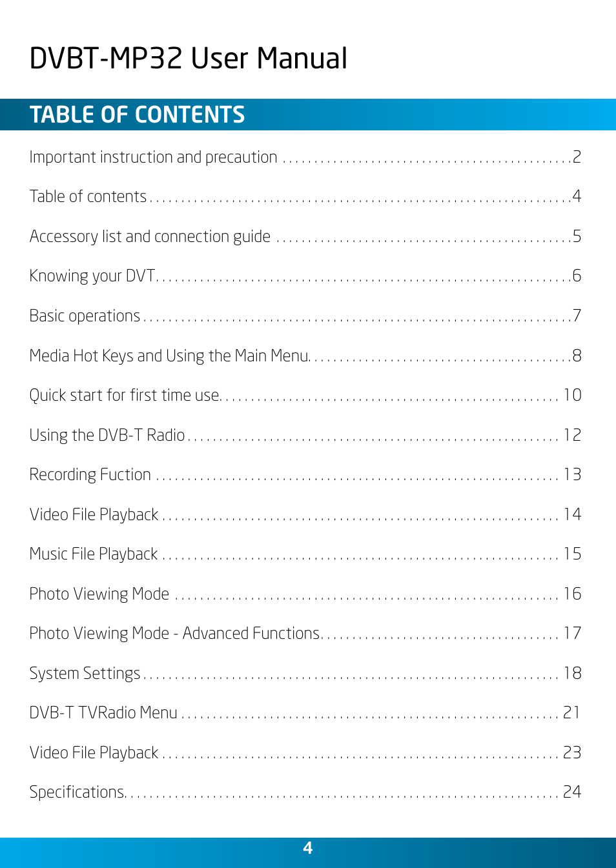Jump to 'System Settings' section
The image size is (616, 868).
pos(305,673)
